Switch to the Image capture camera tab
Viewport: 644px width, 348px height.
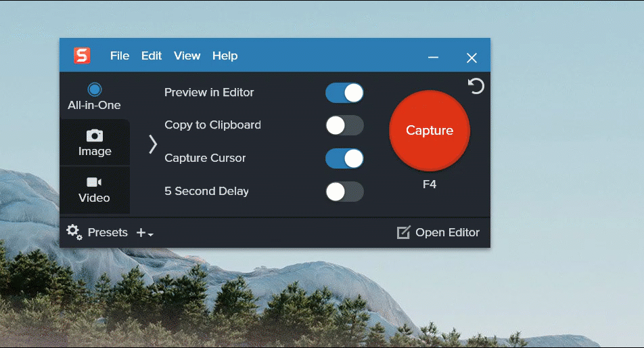(95, 143)
